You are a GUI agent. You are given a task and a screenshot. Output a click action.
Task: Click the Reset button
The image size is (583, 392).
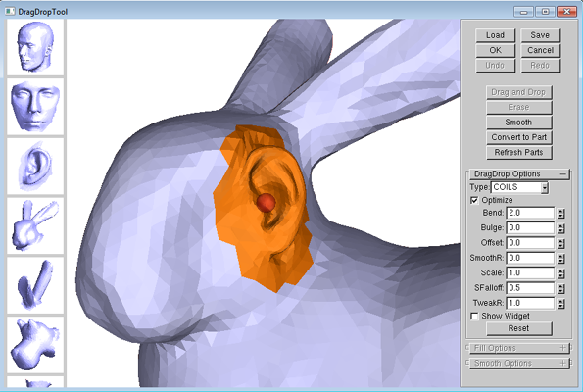point(518,328)
